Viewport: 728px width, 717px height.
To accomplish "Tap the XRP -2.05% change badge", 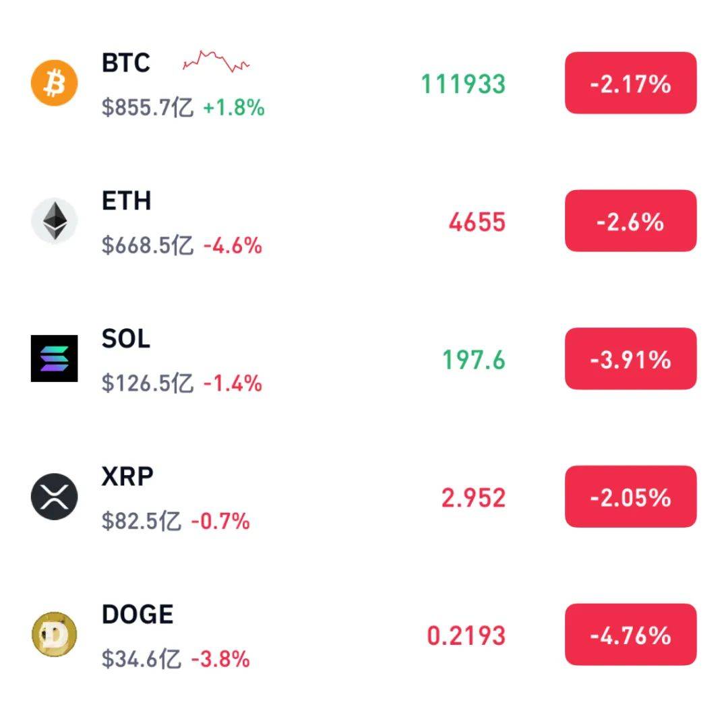I will (x=630, y=497).
